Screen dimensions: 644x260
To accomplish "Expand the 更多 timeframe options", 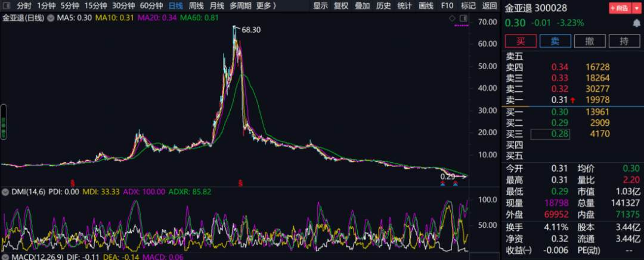I will [x=266, y=6].
